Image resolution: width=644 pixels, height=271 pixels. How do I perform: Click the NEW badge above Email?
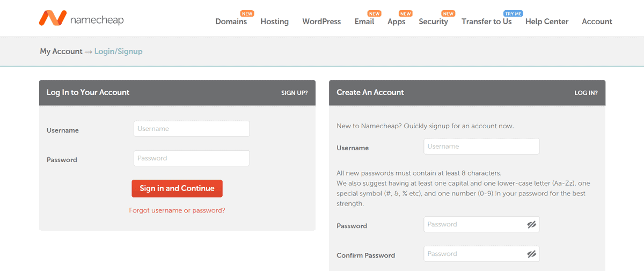coord(374,13)
